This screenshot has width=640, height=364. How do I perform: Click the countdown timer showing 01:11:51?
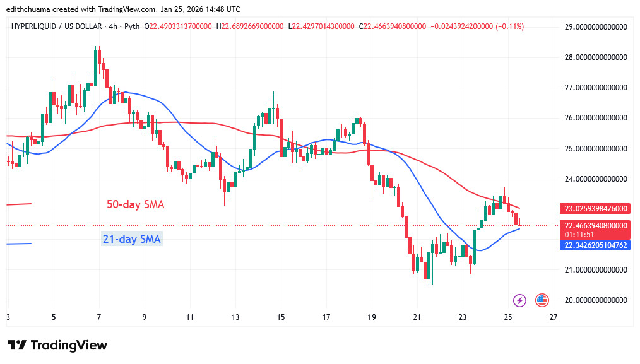[581, 233]
